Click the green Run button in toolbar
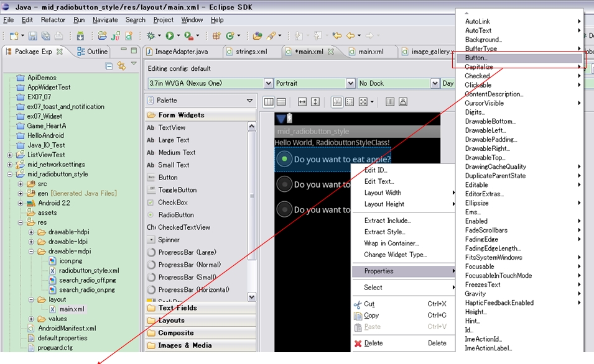The width and height of the screenshot is (594, 364). click(x=169, y=36)
